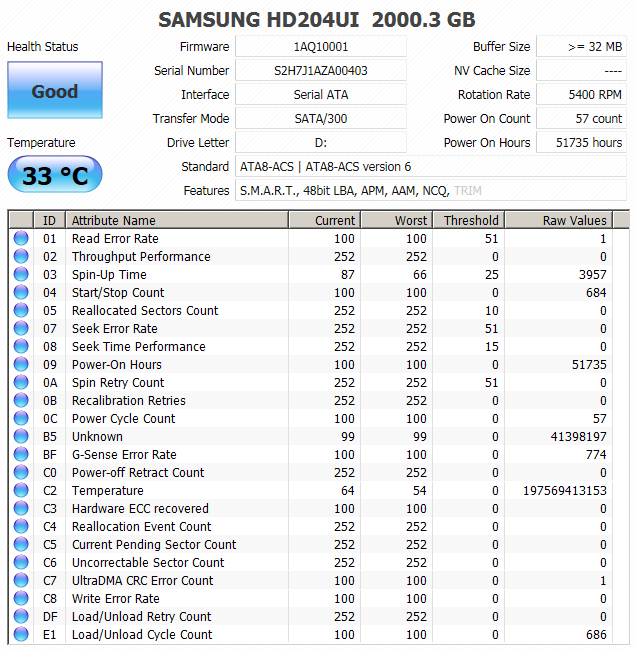The height and width of the screenshot is (650, 636).
Task: Select raw value 41398197 of Unknown attribute
Action: click(578, 436)
